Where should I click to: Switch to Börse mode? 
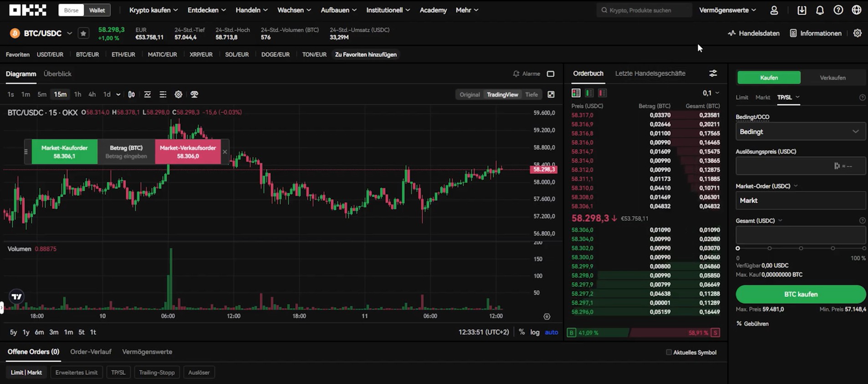(71, 10)
